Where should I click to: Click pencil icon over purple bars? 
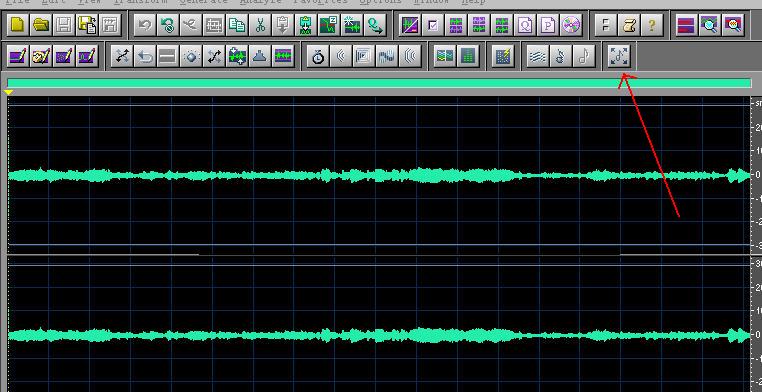tap(17, 57)
